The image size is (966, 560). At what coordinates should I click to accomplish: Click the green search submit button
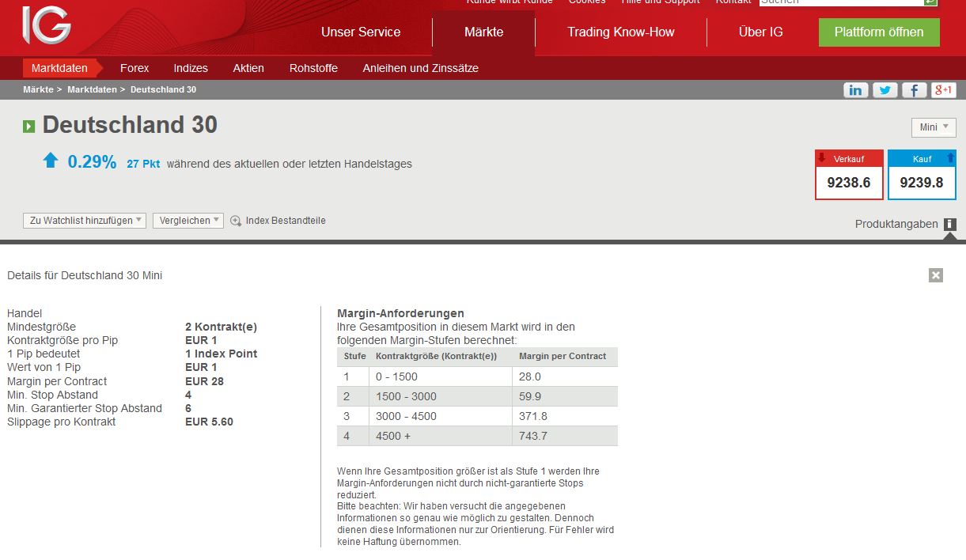(930, 2)
